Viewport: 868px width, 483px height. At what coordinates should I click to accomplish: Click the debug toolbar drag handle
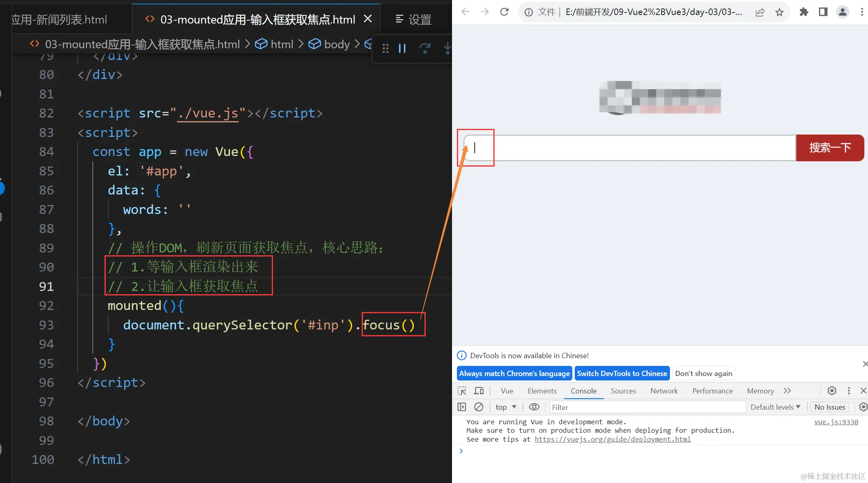click(x=386, y=49)
